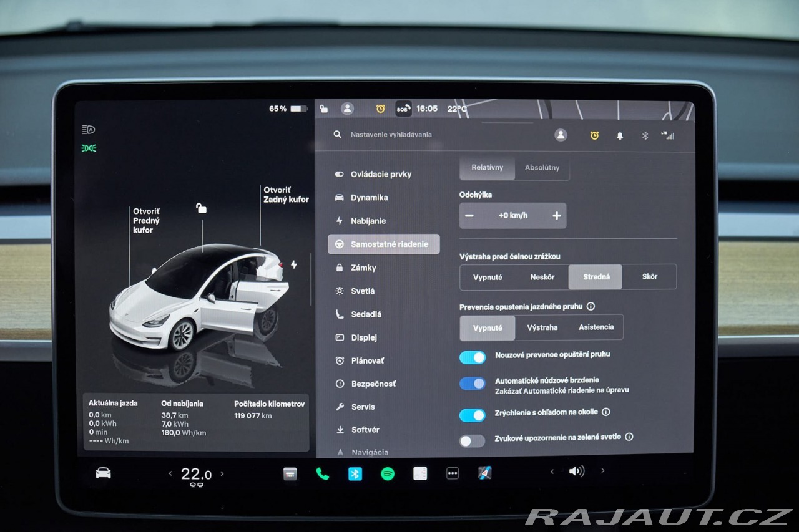Screen dimensions: 799x532
Task: Open profile icon in the settings header
Action: [561, 135]
